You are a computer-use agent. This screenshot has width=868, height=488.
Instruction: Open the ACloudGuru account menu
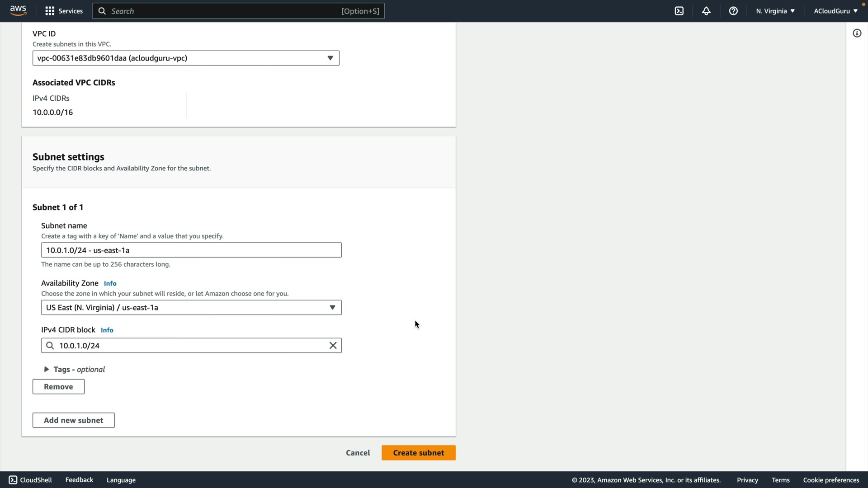click(x=835, y=11)
